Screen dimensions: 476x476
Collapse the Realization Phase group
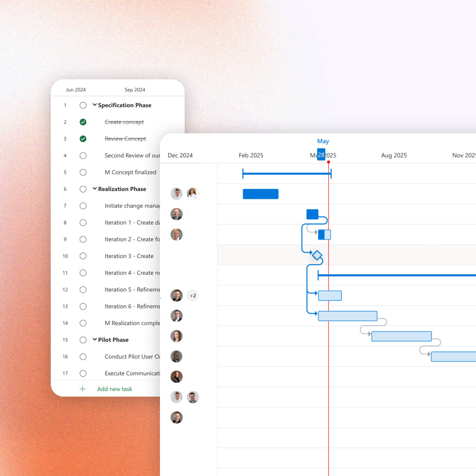(x=95, y=188)
